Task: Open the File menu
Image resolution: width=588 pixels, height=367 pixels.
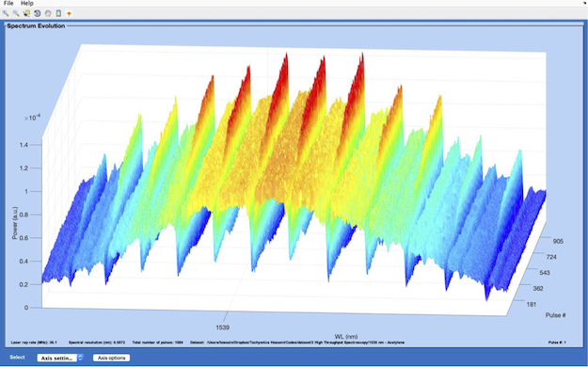Action: (x=8, y=3)
